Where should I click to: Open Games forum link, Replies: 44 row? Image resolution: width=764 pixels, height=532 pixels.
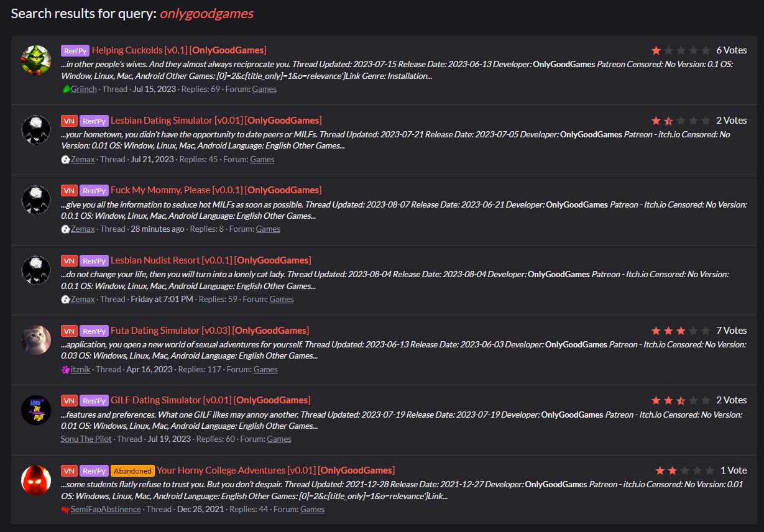point(312,509)
